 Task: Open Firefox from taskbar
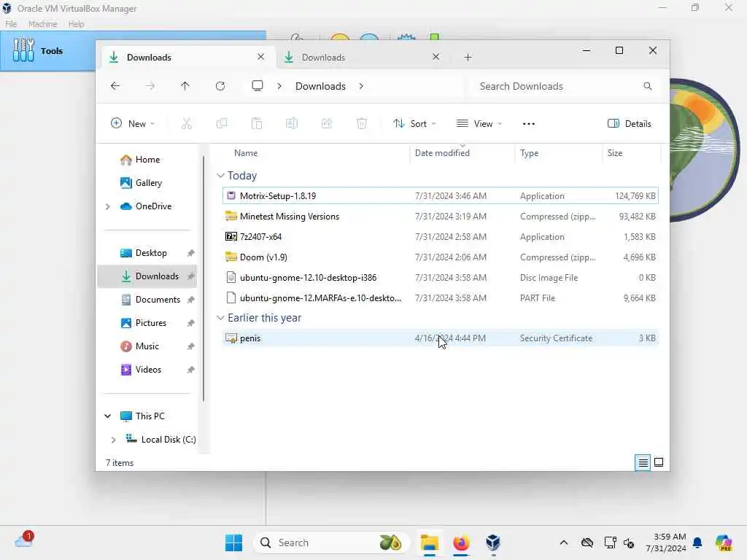(x=461, y=542)
